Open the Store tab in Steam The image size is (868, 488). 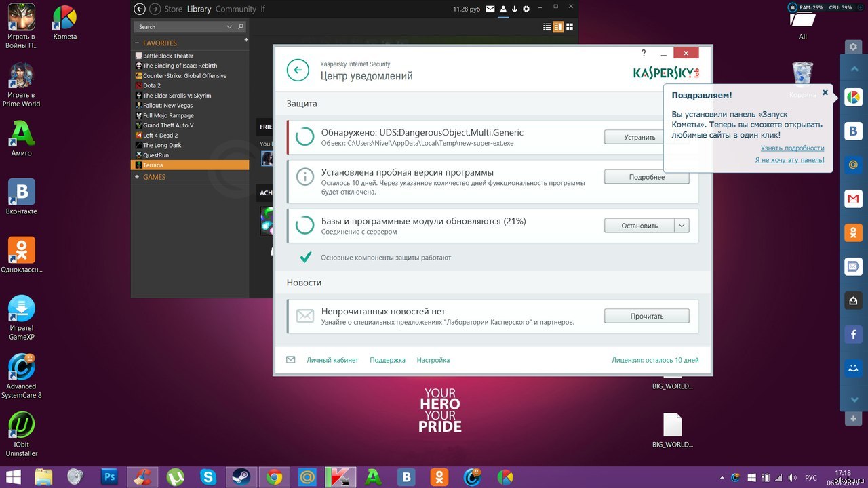click(174, 9)
